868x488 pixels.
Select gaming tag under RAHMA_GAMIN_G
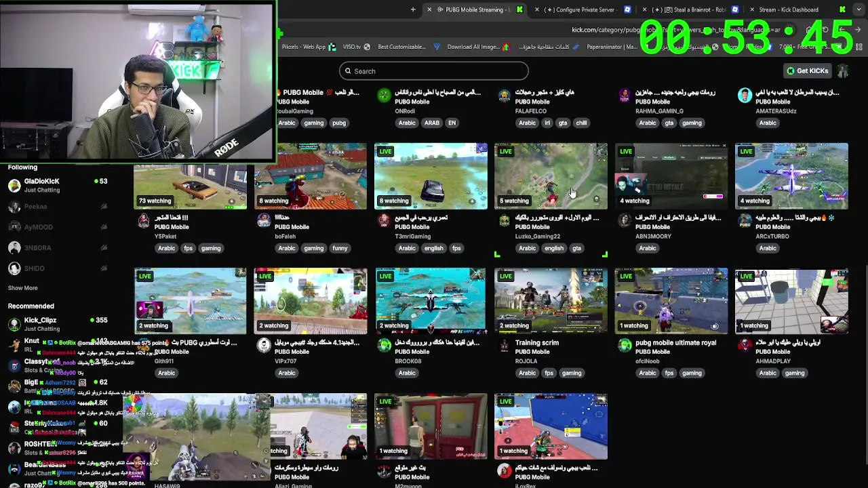pos(692,123)
